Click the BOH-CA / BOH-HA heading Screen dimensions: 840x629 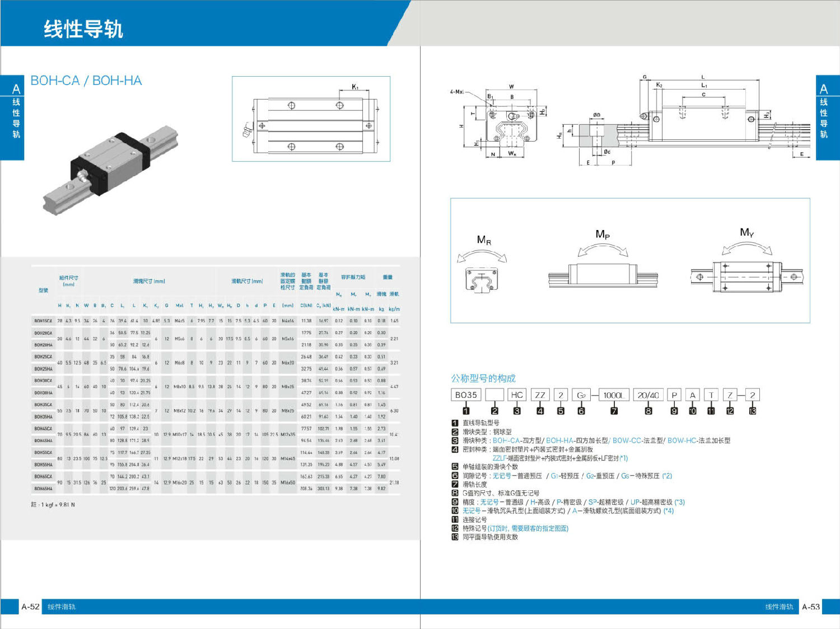(86, 81)
